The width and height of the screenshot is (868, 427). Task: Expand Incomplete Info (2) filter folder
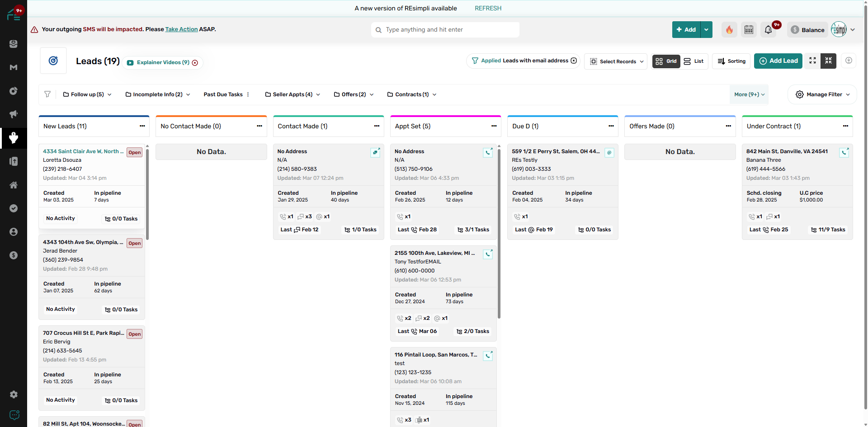(158, 94)
